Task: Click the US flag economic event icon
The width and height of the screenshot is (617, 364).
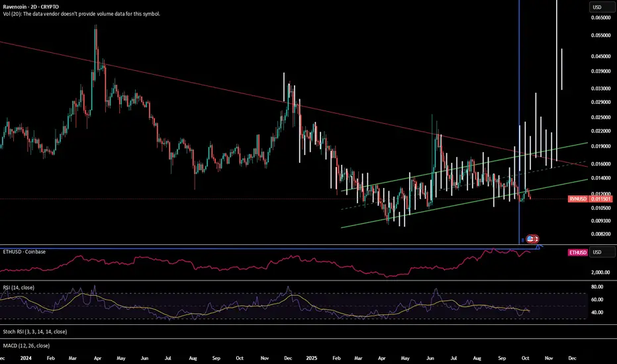Action: click(531, 238)
